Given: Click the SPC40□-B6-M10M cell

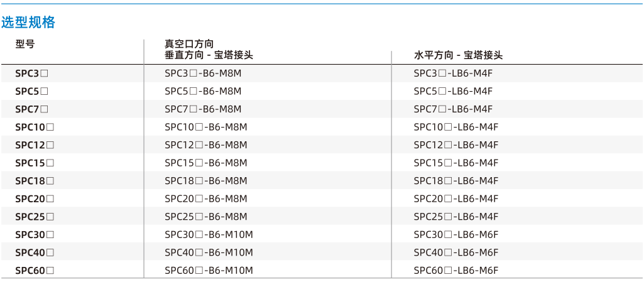Looking at the screenshot, I should pos(209,252).
